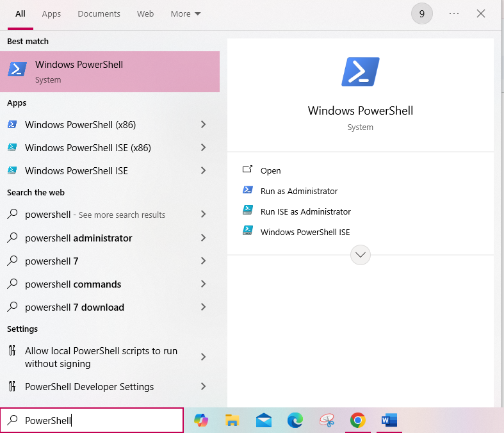The height and width of the screenshot is (433, 504).
Task: Switch to the Documents tab
Action: pos(99,13)
